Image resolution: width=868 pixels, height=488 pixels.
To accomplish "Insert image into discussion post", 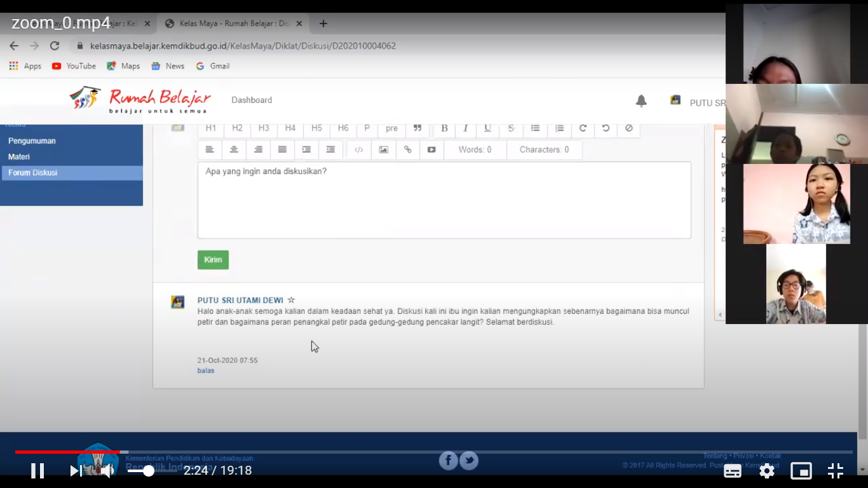I will click(384, 150).
